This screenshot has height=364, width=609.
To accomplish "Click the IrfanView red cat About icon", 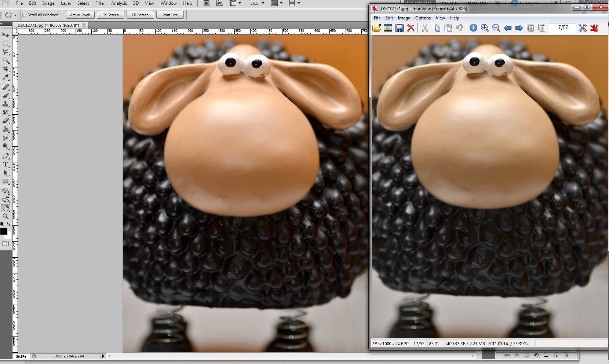I will point(594,28).
